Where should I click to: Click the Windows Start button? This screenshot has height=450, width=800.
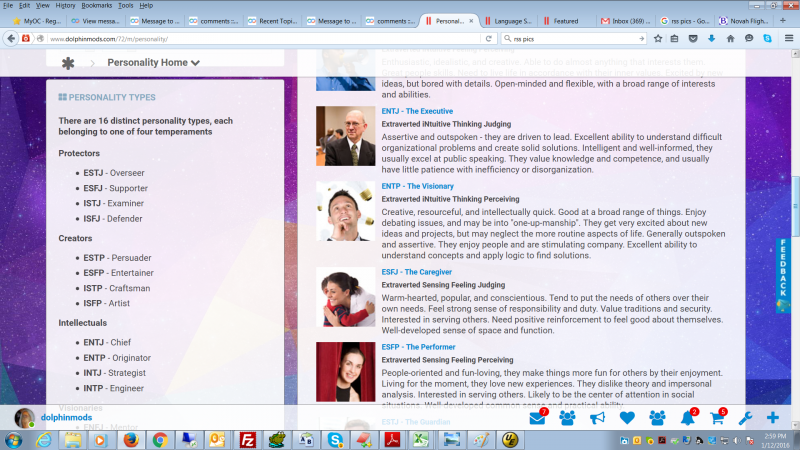pos(13,440)
